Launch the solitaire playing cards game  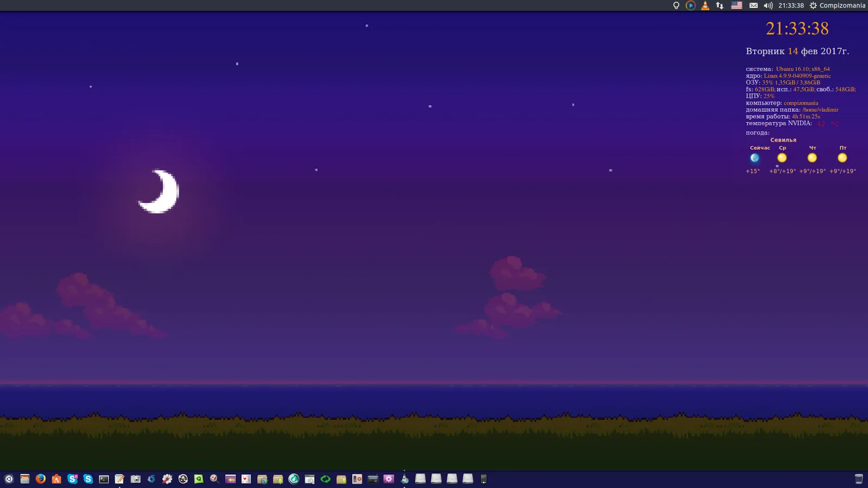(246, 479)
